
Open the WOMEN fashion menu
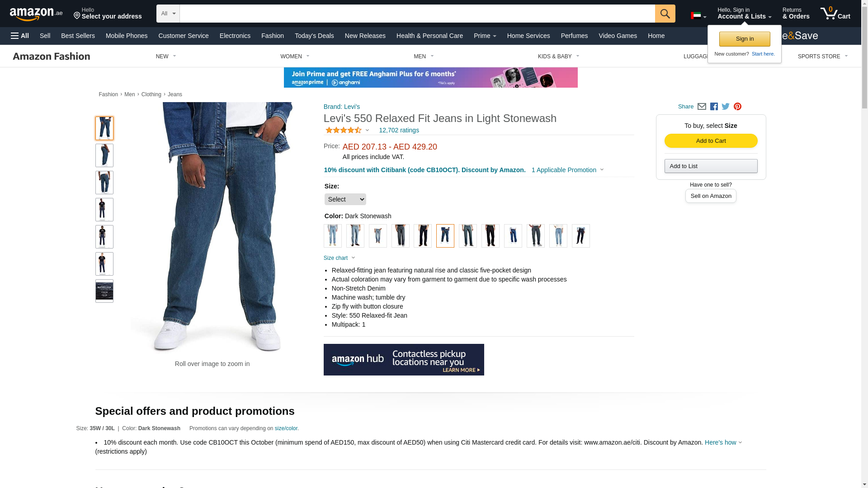295,56
